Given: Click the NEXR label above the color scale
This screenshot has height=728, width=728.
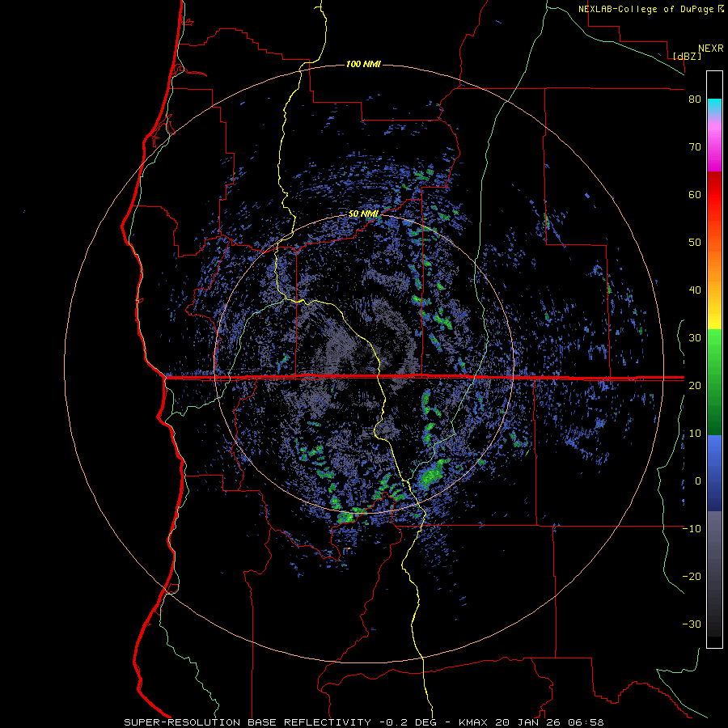Looking at the screenshot, I should 711,49.
